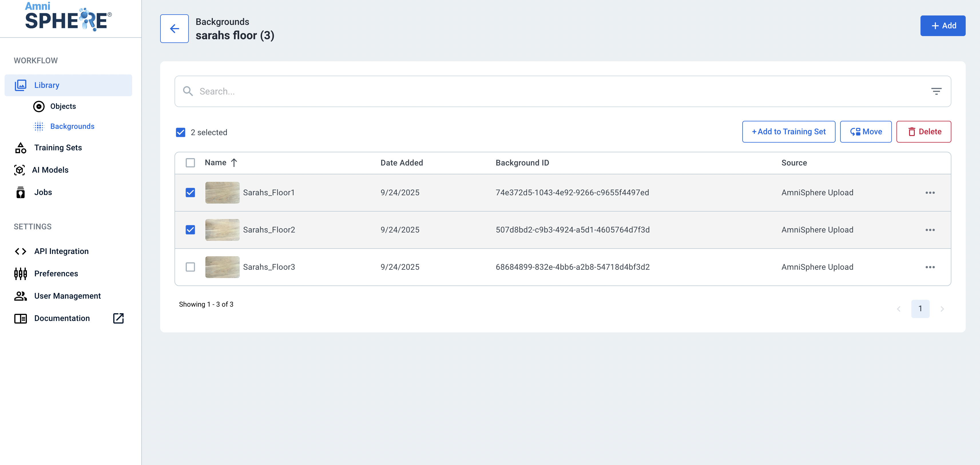
Task: Open more options for Sarahs_Floor1
Action: tap(930, 193)
